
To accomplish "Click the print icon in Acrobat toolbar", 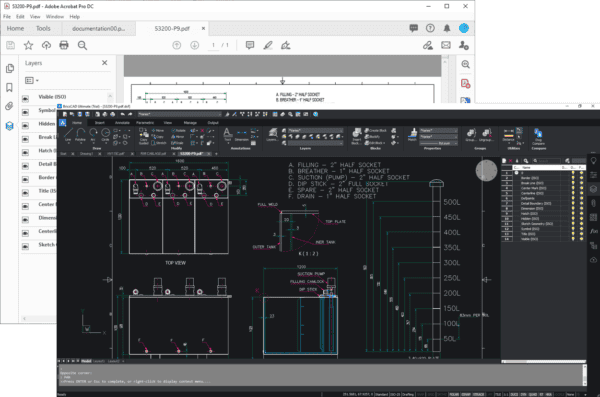I will pyautogui.click(x=64, y=45).
